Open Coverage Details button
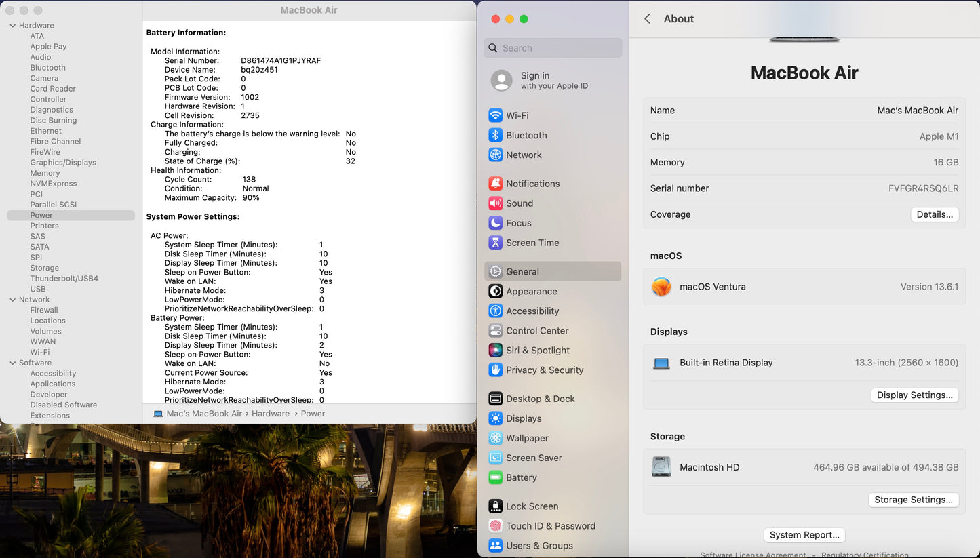Image resolution: width=980 pixels, height=558 pixels. click(x=935, y=214)
